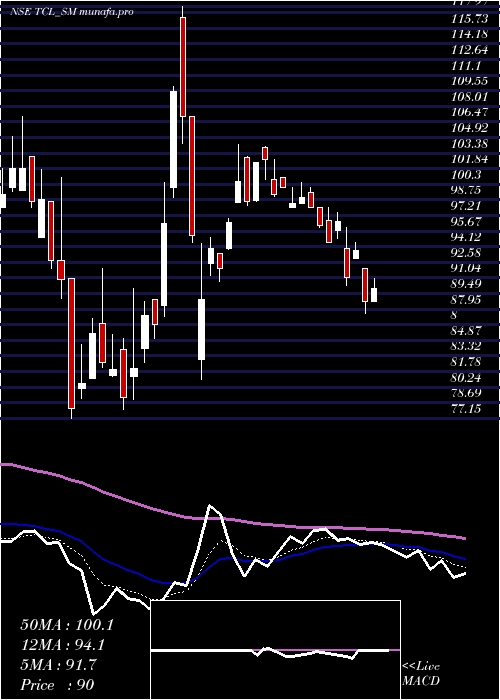Image resolution: width=500 pixels, height=700 pixels.
Task: Select the 109.55 price axis label
Action: tap(468, 82)
